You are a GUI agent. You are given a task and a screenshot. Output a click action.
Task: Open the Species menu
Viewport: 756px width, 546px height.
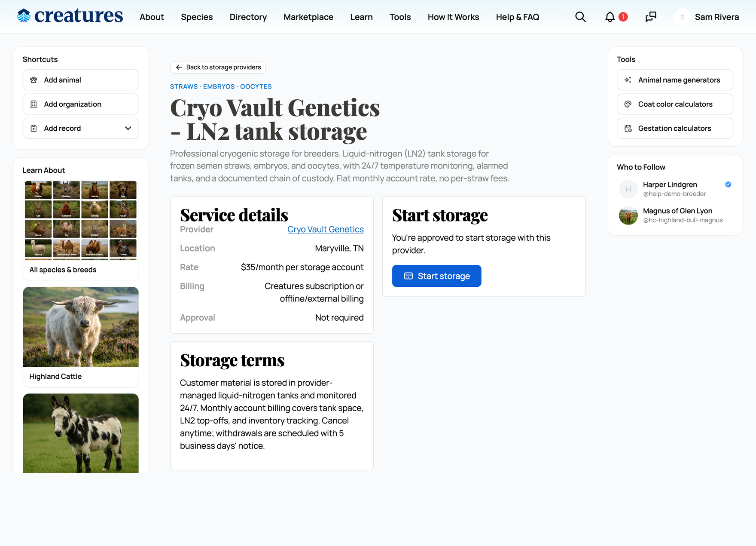pyautogui.click(x=197, y=17)
